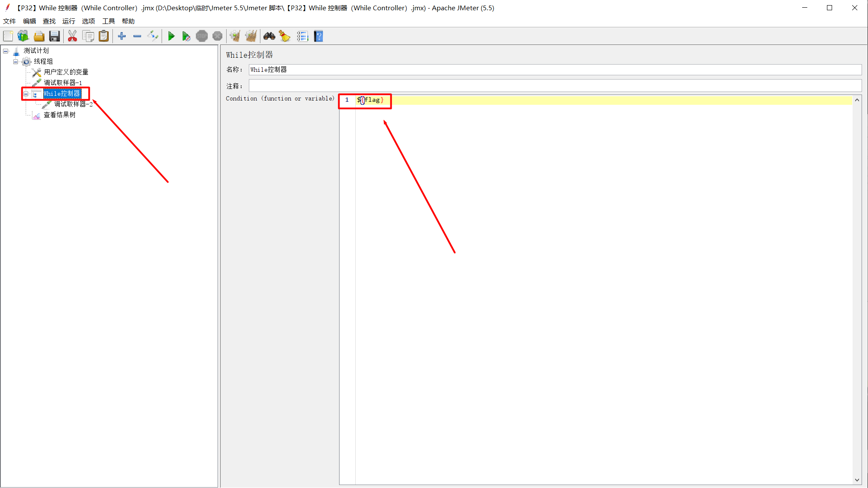Click the collapse-all minus toolbar icon
868x488 pixels.
coord(137,36)
